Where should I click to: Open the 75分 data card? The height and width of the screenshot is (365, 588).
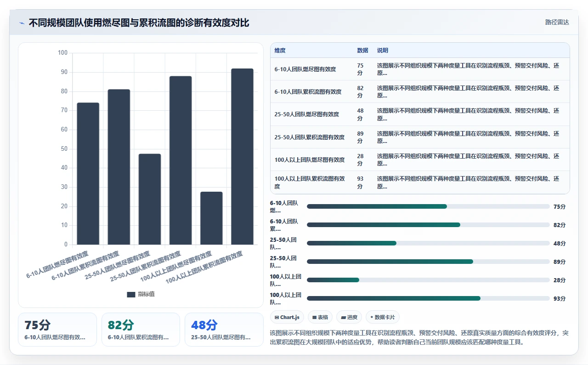pyautogui.click(x=57, y=330)
